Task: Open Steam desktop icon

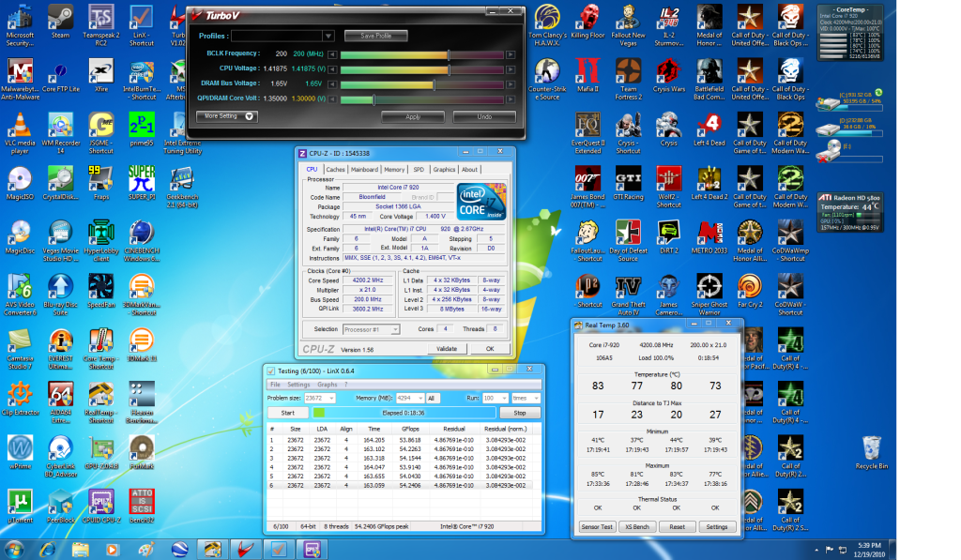Action: [60, 23]
